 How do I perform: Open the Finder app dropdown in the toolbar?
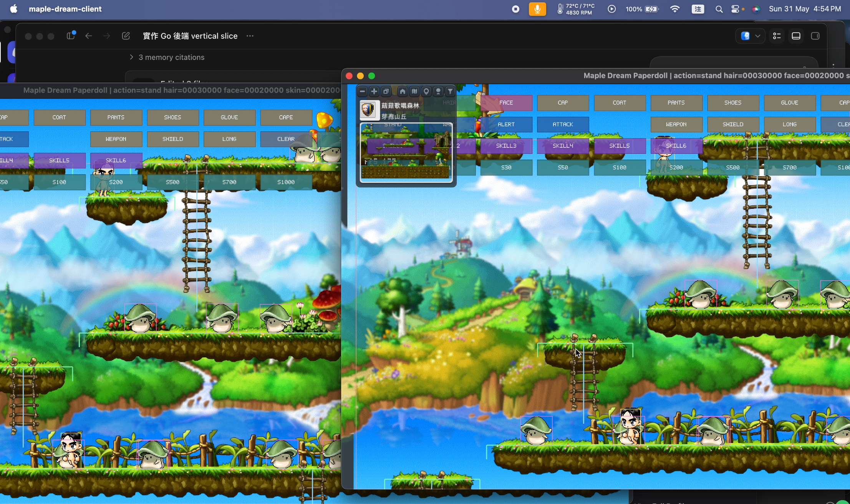751,36
